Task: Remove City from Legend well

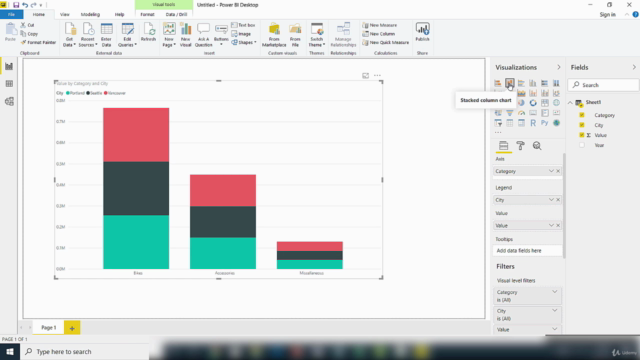Action: click(x=558, y=200)
